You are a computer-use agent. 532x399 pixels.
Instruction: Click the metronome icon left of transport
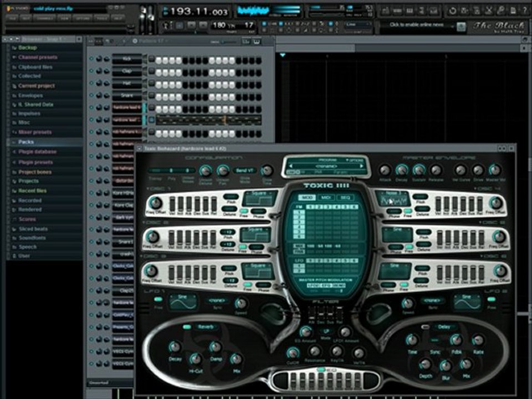coord(166,25)
